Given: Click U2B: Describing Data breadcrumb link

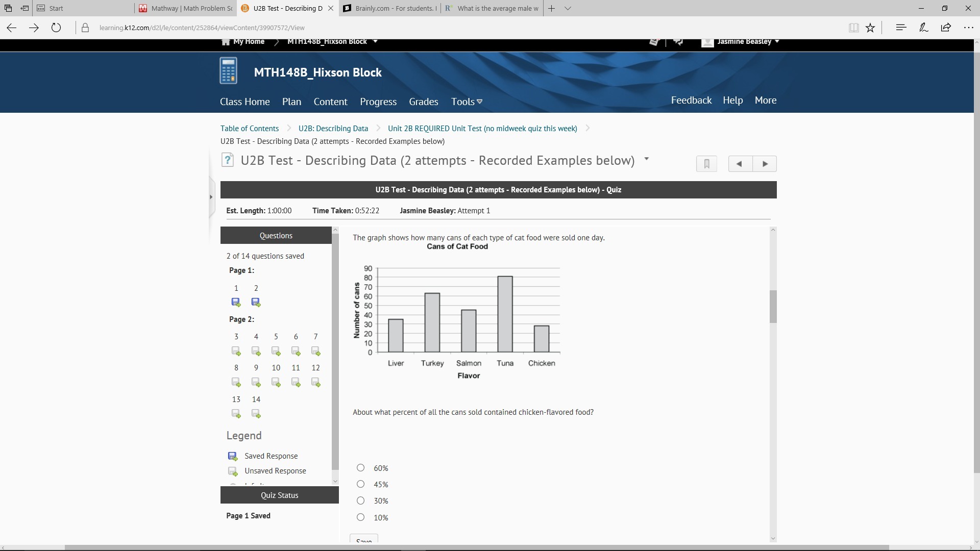Looking at the screenshot, I should (333, 129).
